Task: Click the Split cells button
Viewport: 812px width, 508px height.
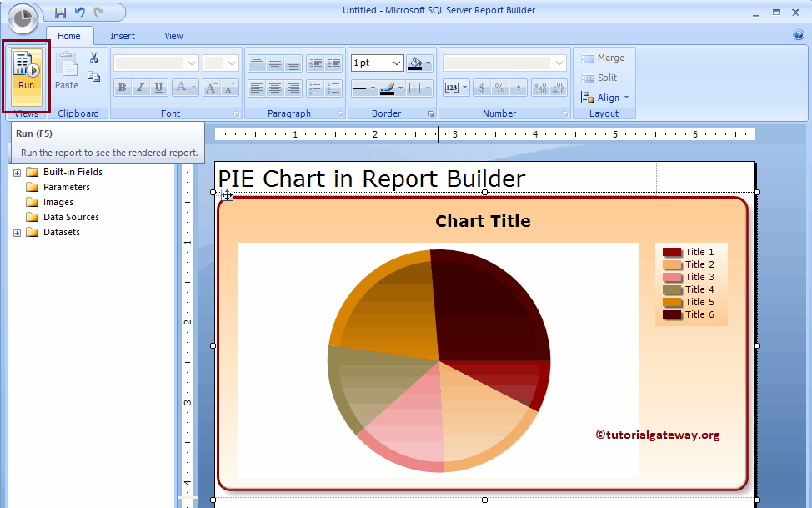Action: tap(599, 78)
